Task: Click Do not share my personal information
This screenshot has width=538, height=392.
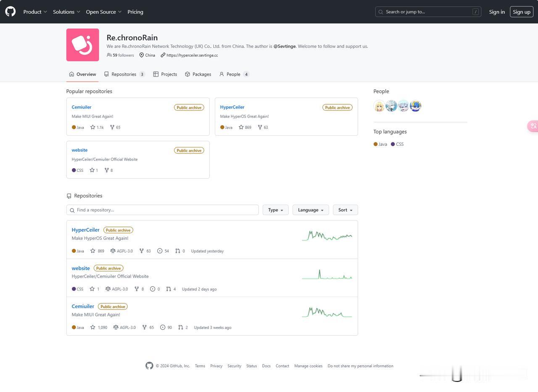Action: pyautogui.click(x=361, y=366)
